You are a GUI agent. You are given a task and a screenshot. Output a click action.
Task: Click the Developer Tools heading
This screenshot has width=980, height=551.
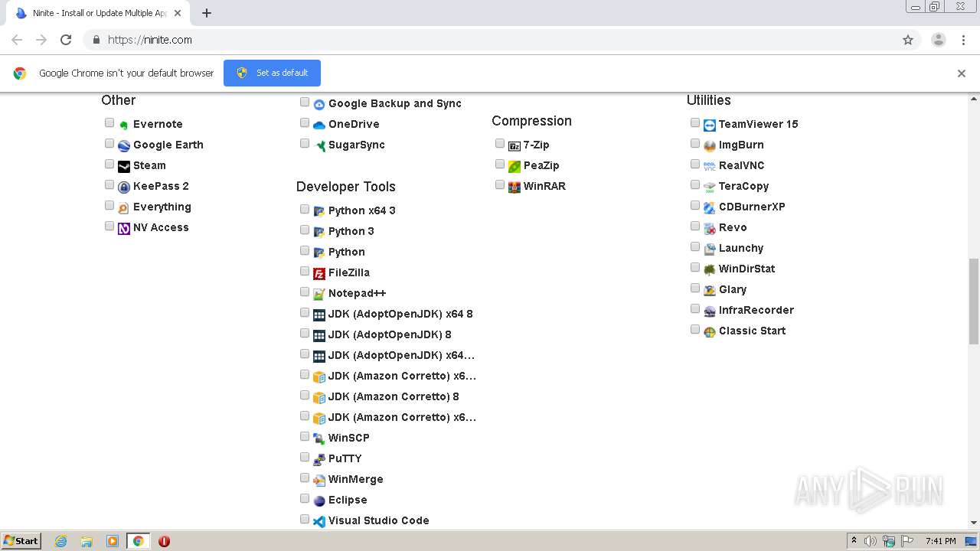point(346,187)
